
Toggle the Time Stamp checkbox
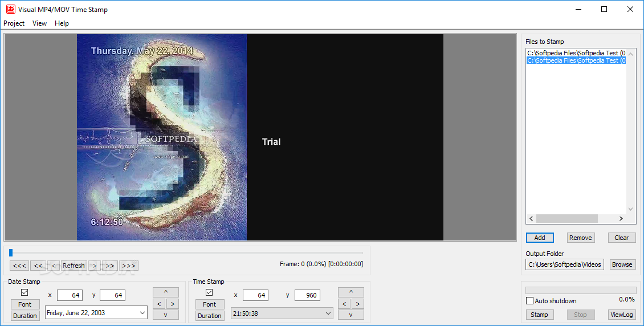pyautogui.click(x=209, y=292)
